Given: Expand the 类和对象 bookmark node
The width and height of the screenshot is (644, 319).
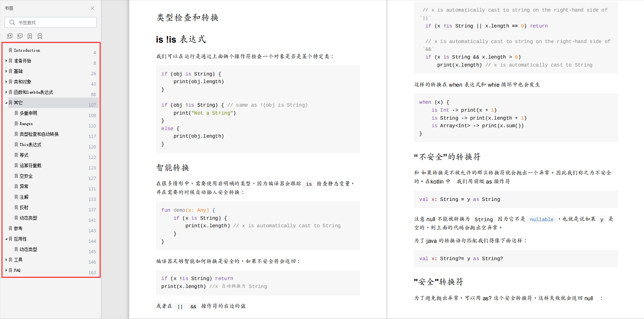Looking at the screenshot, I should pyautogui.click(x=6, y=82).
